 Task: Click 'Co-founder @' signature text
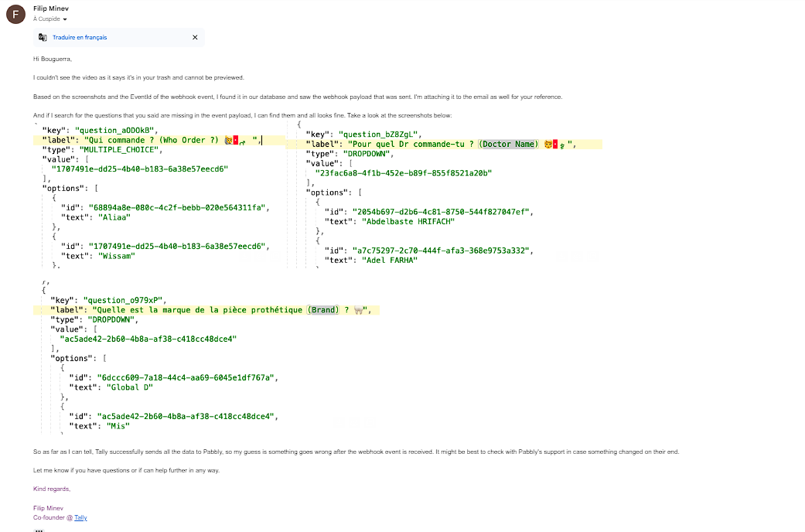(x=53, y=517)
